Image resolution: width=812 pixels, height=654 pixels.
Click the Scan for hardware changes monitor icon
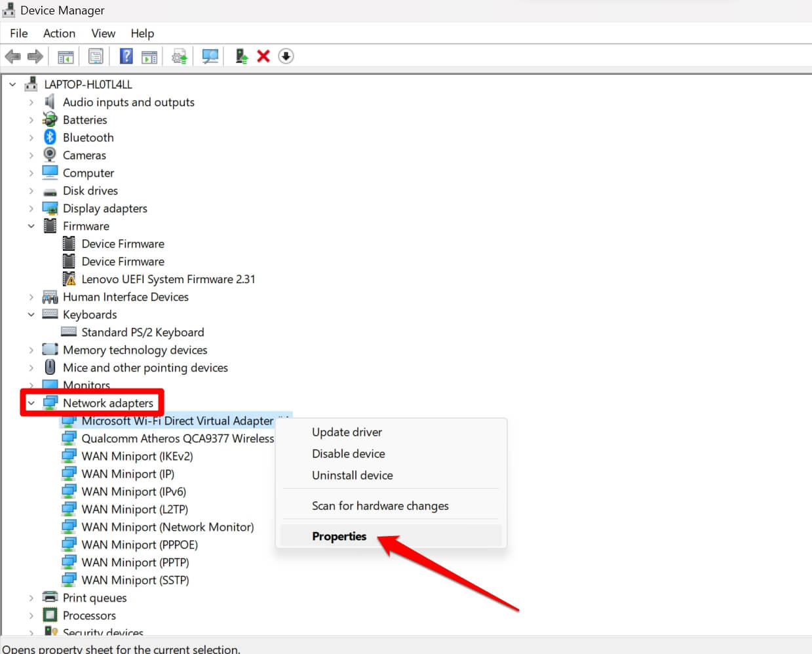[210, 57]
